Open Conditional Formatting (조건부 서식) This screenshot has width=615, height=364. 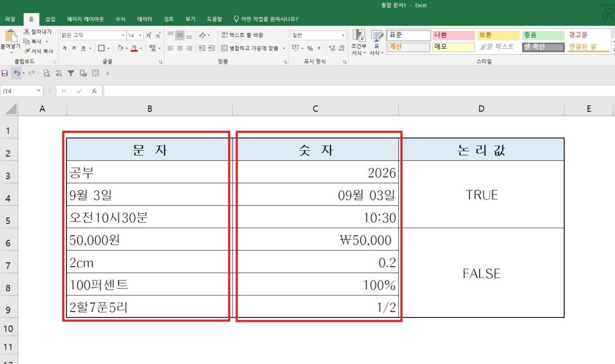(359, 43)
